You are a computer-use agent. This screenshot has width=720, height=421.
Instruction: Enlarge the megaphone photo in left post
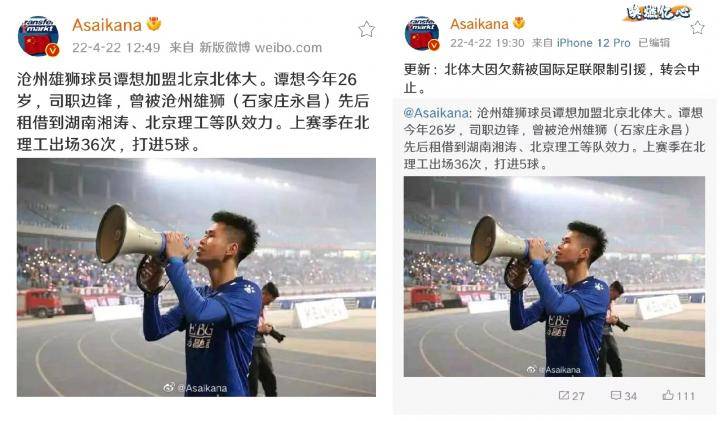coord(196,277)
